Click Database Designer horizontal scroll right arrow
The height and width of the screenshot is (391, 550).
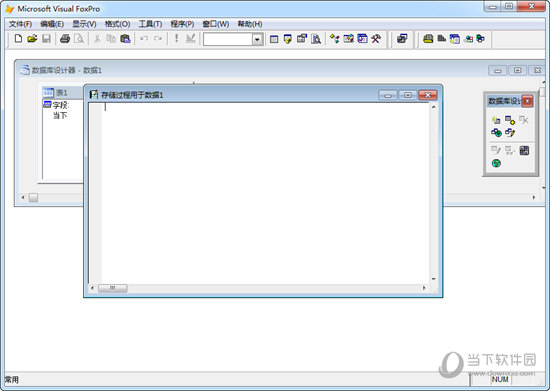click(534, 197)
